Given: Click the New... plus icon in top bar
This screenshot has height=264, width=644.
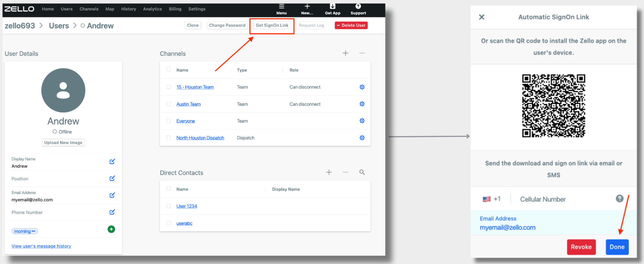Looking at the screenshot, I should [x=307, y=6].
